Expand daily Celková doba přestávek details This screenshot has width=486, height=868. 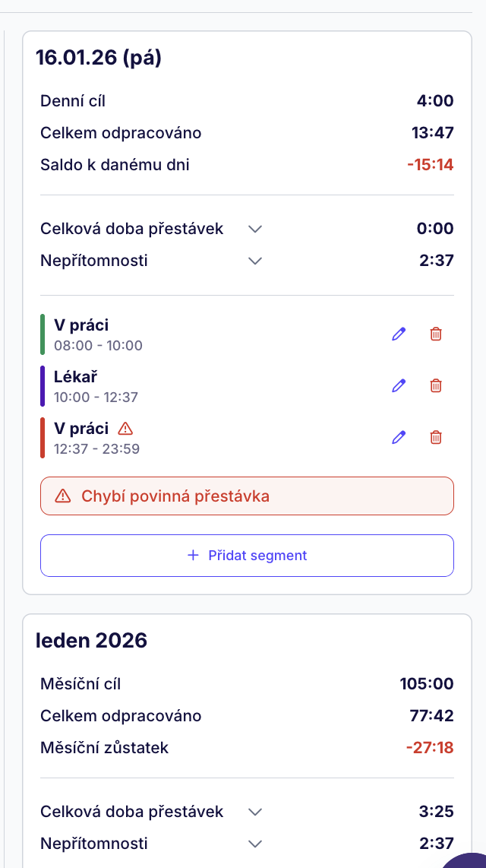click(255, 229)
